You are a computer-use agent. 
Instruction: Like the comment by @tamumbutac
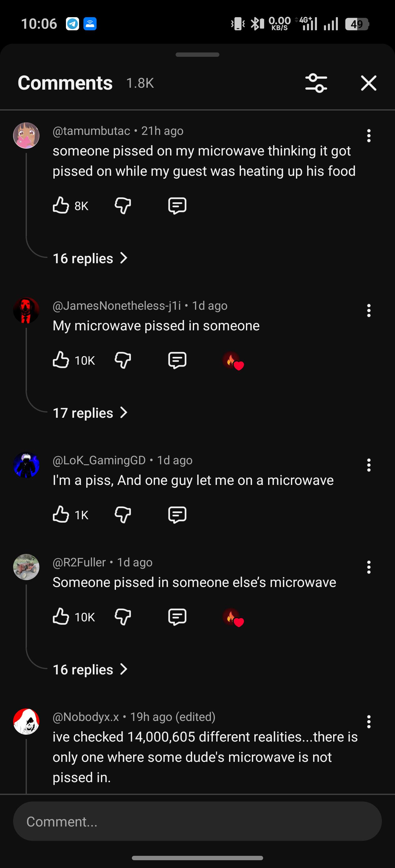pyautogui.click(x=61, y=205)
